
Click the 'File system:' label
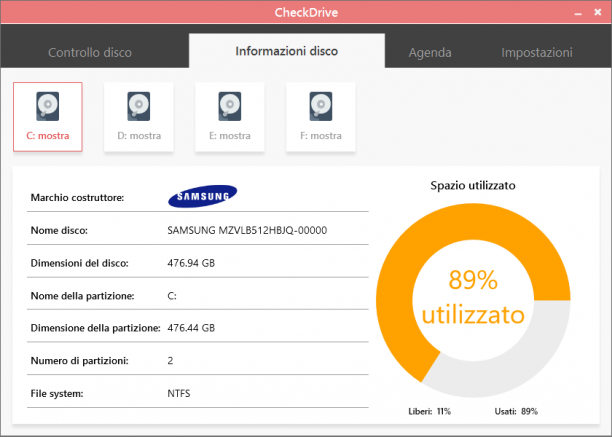point(57,393)
